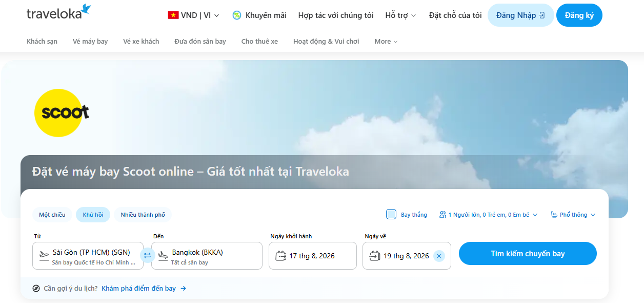Image resolution: width=644 pixels, height=303 pixels.
Task: Tick the Bay thẳng checkbox
Action: [x=391, y=215]
